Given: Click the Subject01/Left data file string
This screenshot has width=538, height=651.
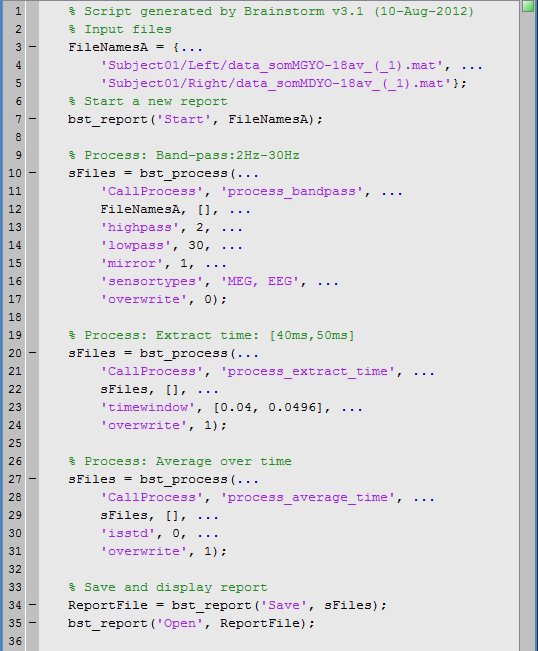Looking at the screenshot, I should 272,66.
